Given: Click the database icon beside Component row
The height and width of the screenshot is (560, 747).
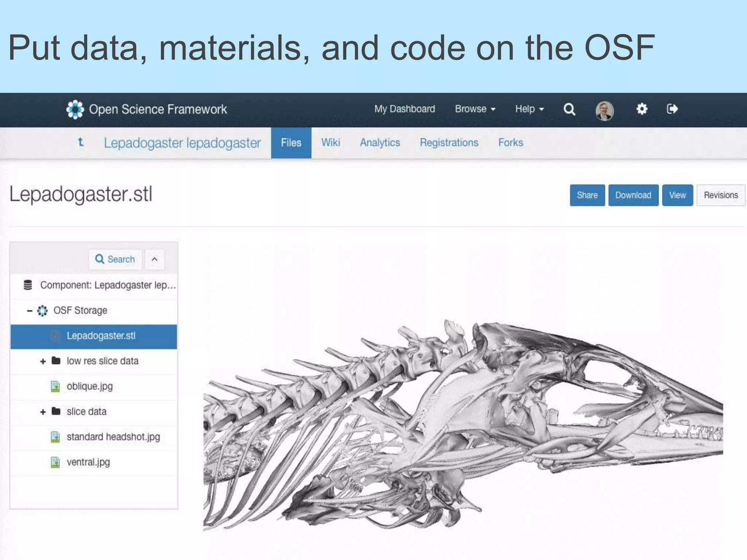Looking at the screenshot, I should tap(28, 285).
